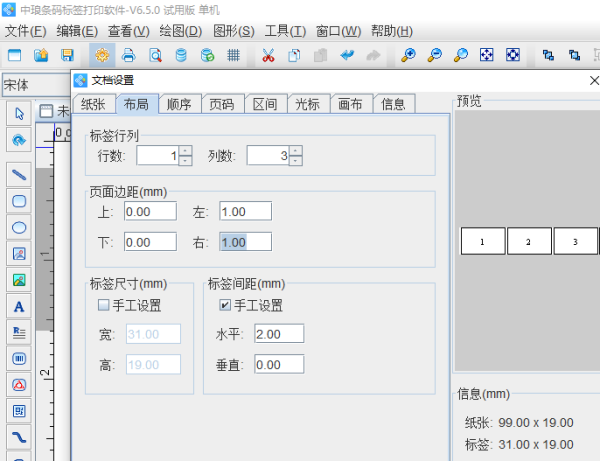Select the Ellipse shape tool
This screenshot has width=600, height=461.
(x=19, y=227)
